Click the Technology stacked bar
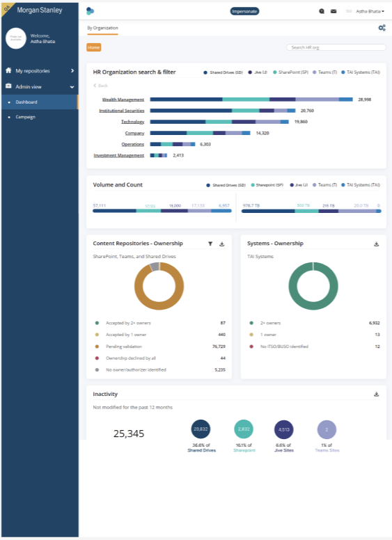Screen dimensions: 392x540 coord(219,122)
